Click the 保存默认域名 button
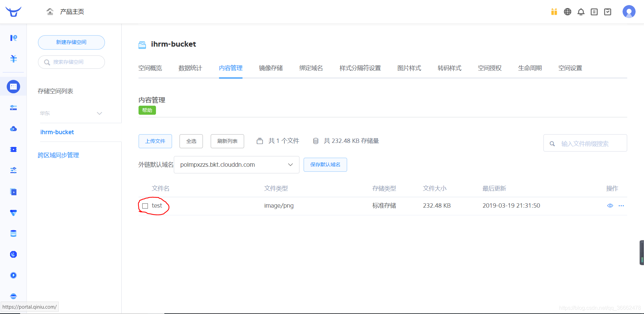644x314 pixels. 325,165
